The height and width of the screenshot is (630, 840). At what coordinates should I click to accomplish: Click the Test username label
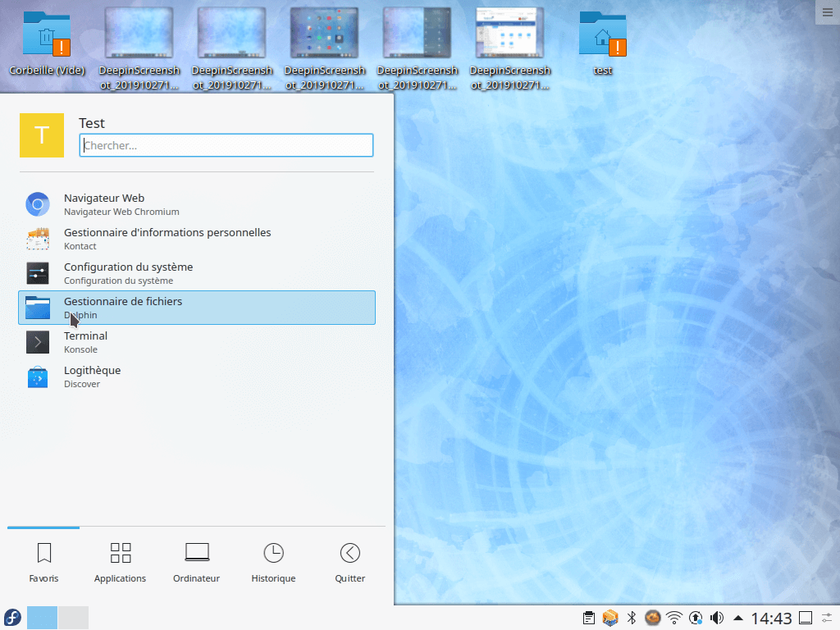[92, 123]
